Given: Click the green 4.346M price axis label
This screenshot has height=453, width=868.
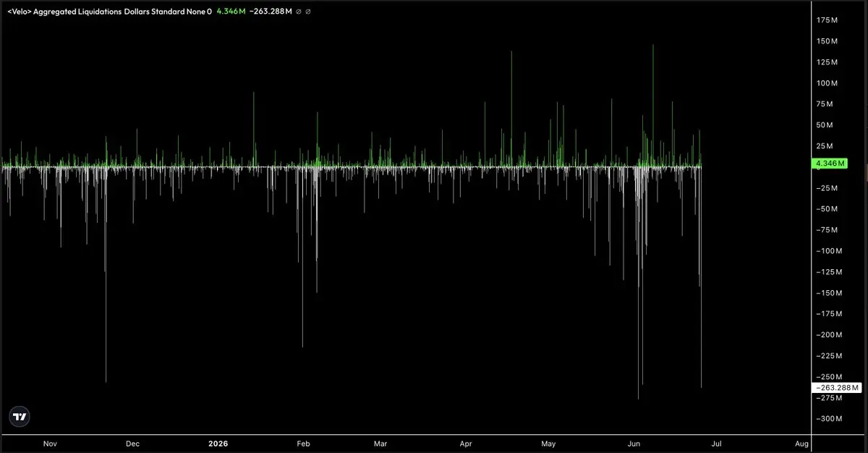Looking at the screenshot, I should tap(829, 164).
